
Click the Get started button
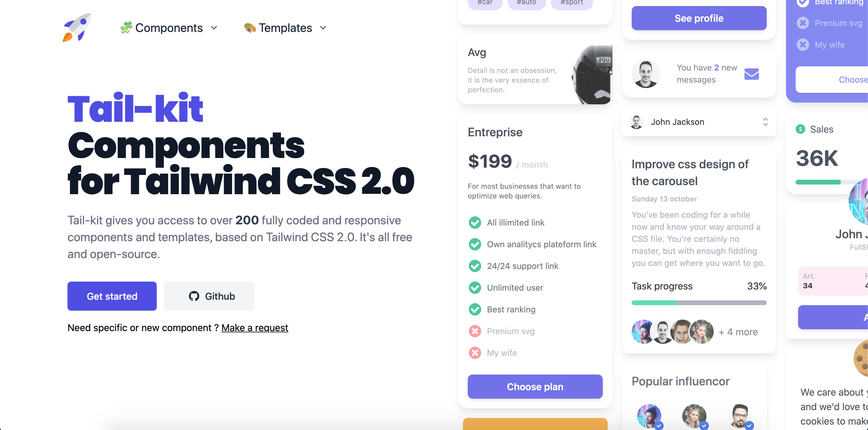pyautogui.click(x=112, y=295)
